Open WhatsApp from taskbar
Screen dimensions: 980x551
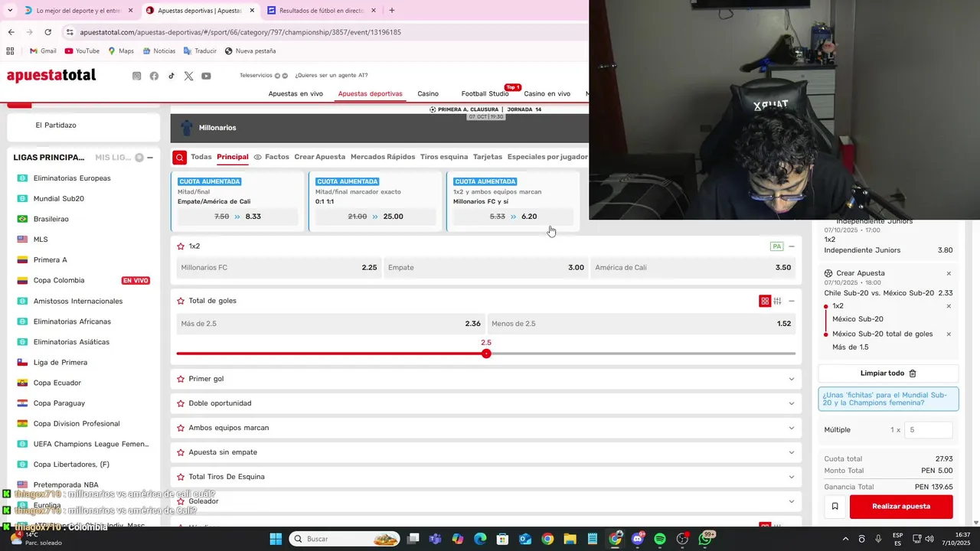[x=705, y=539]
